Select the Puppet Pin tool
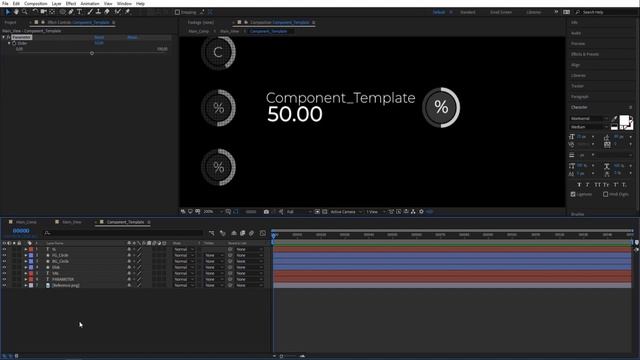 (127, 12)
